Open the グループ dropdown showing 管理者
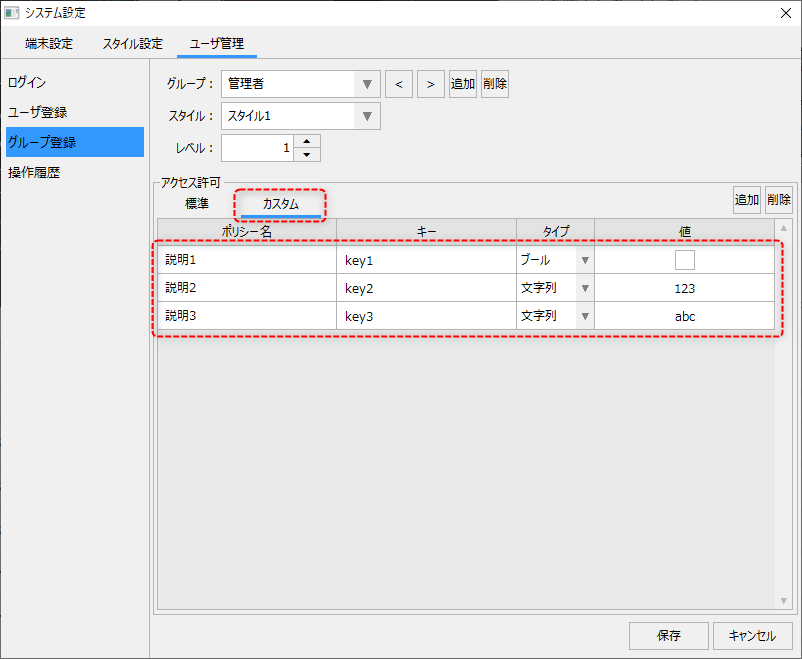This screenshot has height=659, width=802. tap(367, 84)
